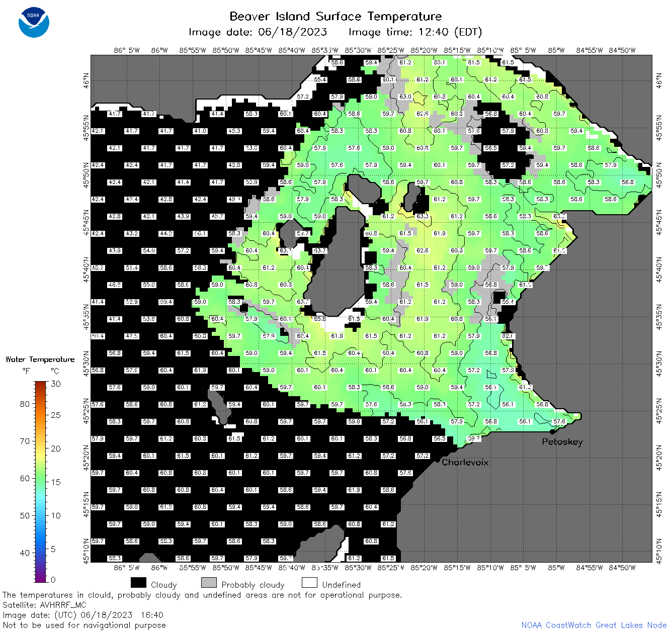The image size is (672, 633).
Task: Click the 'Image date: 06/18/2023' header text
Action: click(258, 32)
